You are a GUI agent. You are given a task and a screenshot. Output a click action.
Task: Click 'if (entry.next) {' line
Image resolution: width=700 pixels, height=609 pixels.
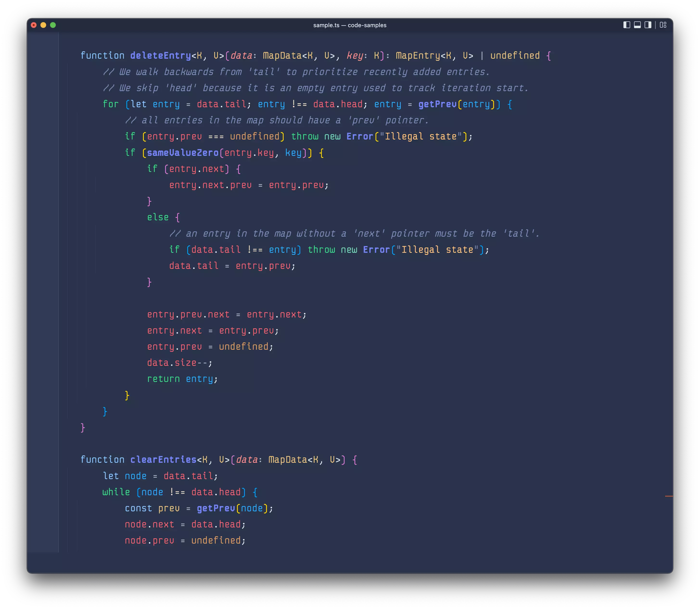[194, 169]
